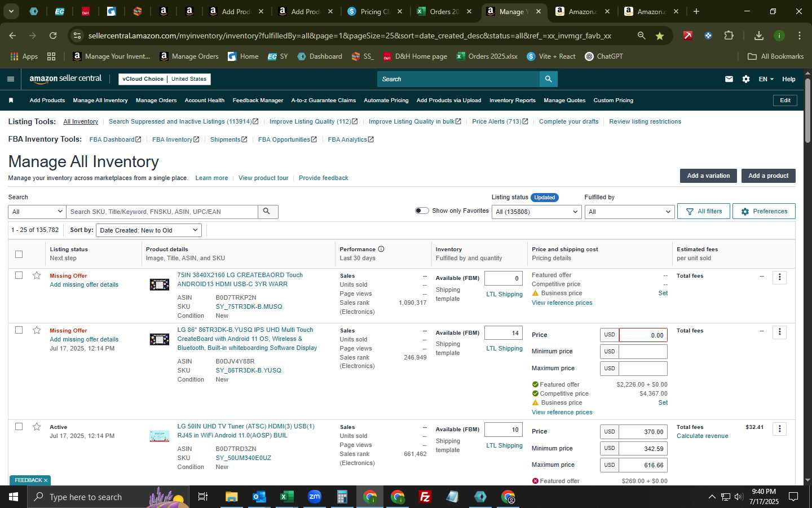Open the Calculator app in taskbar
Screen dimensions: 812x508
point(342,497)
